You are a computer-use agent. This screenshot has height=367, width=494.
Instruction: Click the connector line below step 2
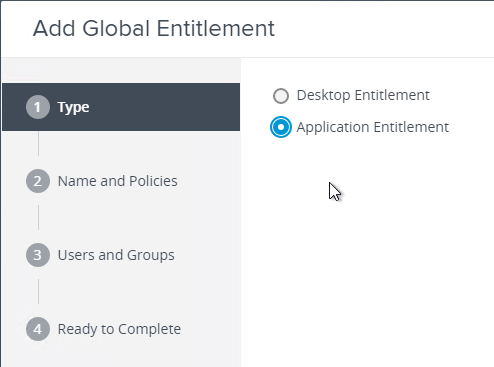coord(38,217)
